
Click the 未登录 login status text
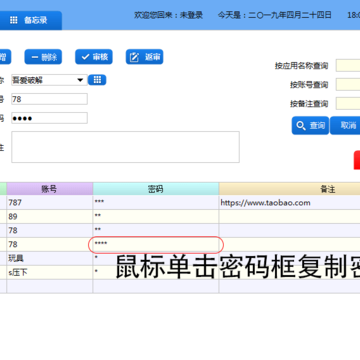point(191,15)
